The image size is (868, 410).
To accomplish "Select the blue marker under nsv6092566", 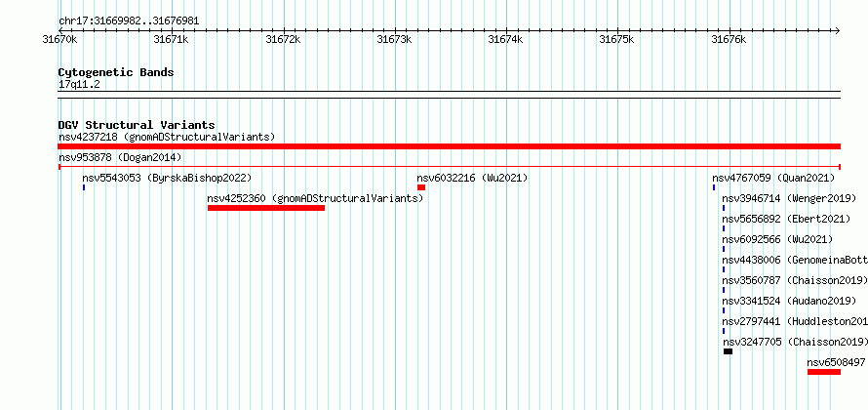I will [x=724, y=249].
